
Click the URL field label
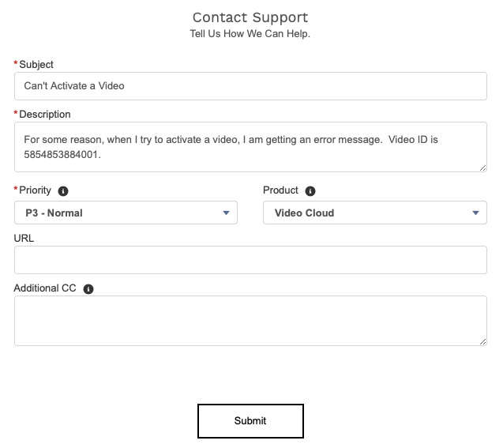click(24, 238)
